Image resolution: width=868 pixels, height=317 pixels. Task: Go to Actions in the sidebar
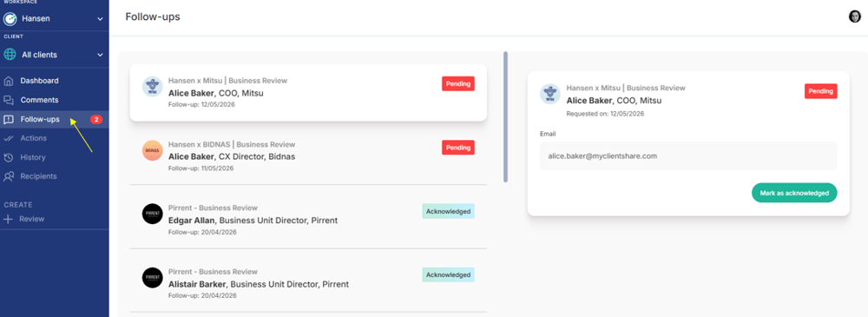(x=33, y=138)
